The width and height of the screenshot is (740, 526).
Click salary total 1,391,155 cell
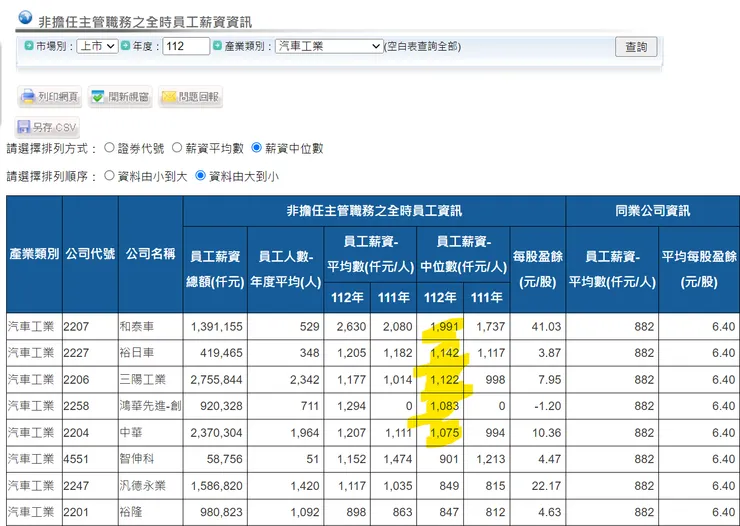coord(215,326)
